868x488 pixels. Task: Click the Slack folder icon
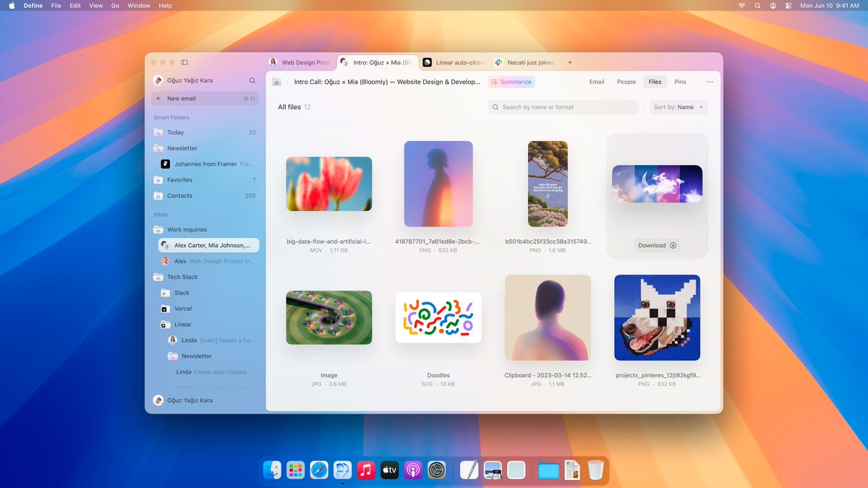coord(166,293)
